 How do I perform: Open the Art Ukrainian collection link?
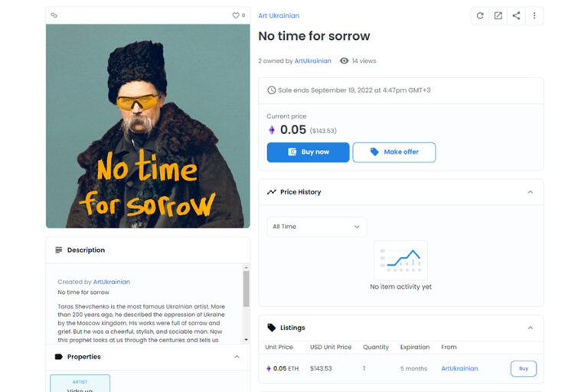click(279, 16)
